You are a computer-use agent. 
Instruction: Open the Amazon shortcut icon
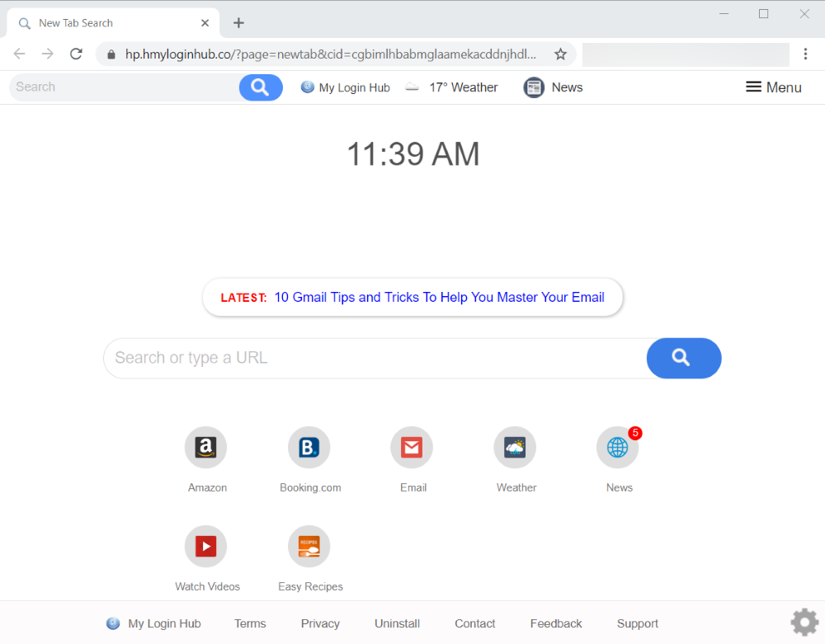point(205,448)
